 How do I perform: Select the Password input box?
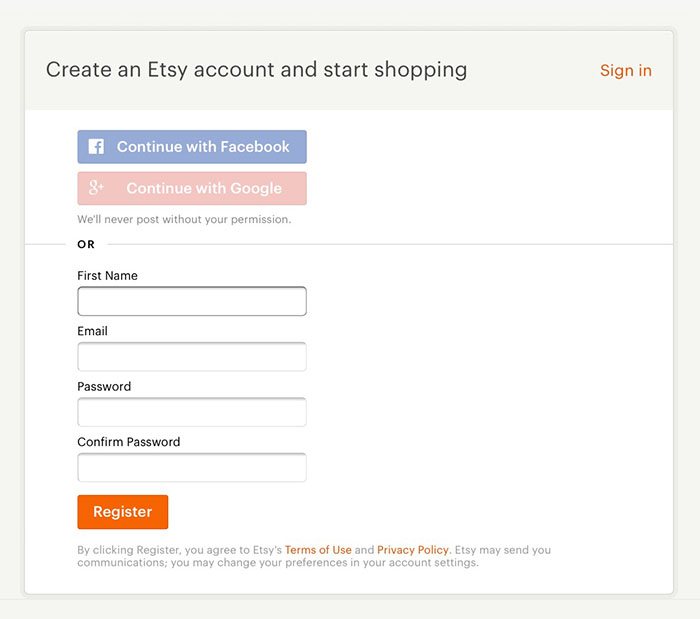point(192,412)
